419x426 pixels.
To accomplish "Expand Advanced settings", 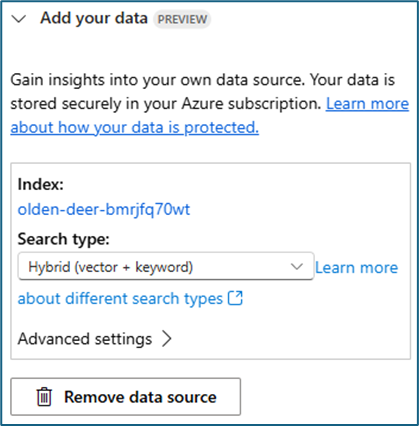I will click(x=94, y=339).
